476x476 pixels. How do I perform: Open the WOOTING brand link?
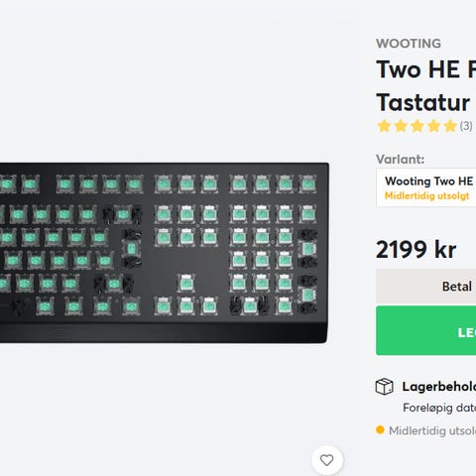pos(409,44)
